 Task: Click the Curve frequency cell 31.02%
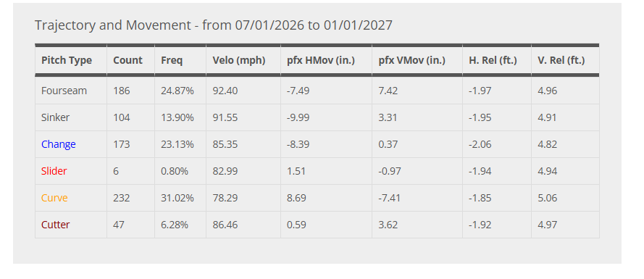177,198
